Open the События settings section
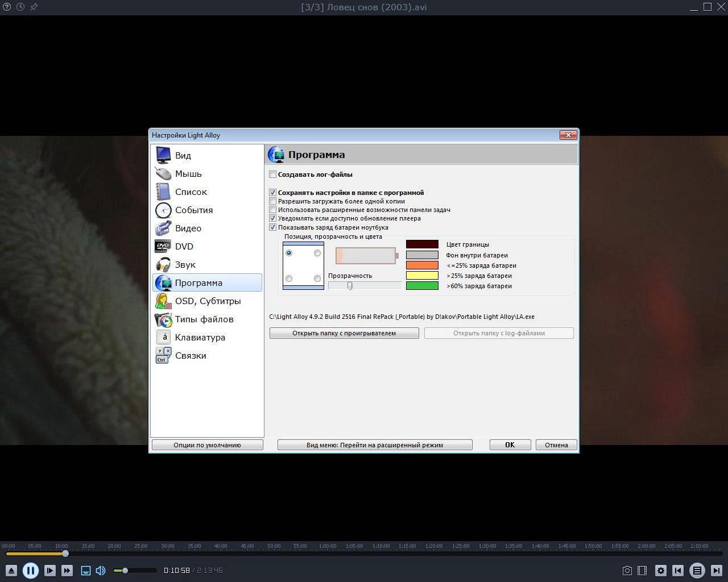The image size is (728, 582). [x=207, y=210]
